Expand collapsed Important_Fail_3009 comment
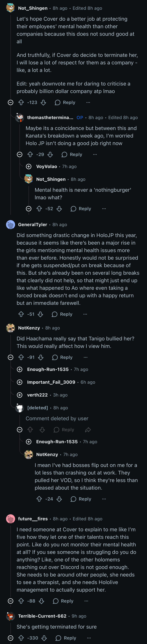The width and height of the screenshot is (147, 644). [19, 382]
